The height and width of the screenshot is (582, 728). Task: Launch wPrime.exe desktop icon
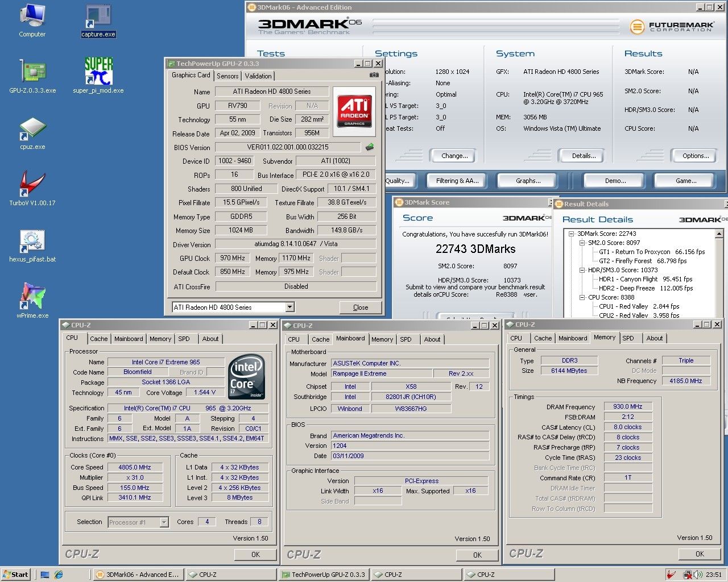(32, 301)
